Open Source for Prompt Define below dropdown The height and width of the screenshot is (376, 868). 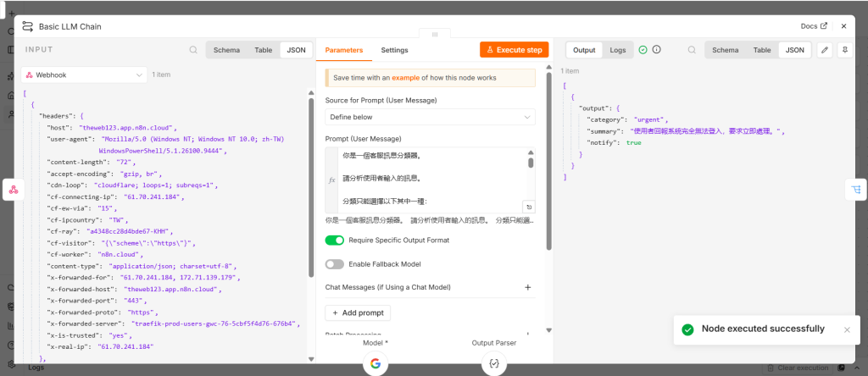tap(430, 117)
